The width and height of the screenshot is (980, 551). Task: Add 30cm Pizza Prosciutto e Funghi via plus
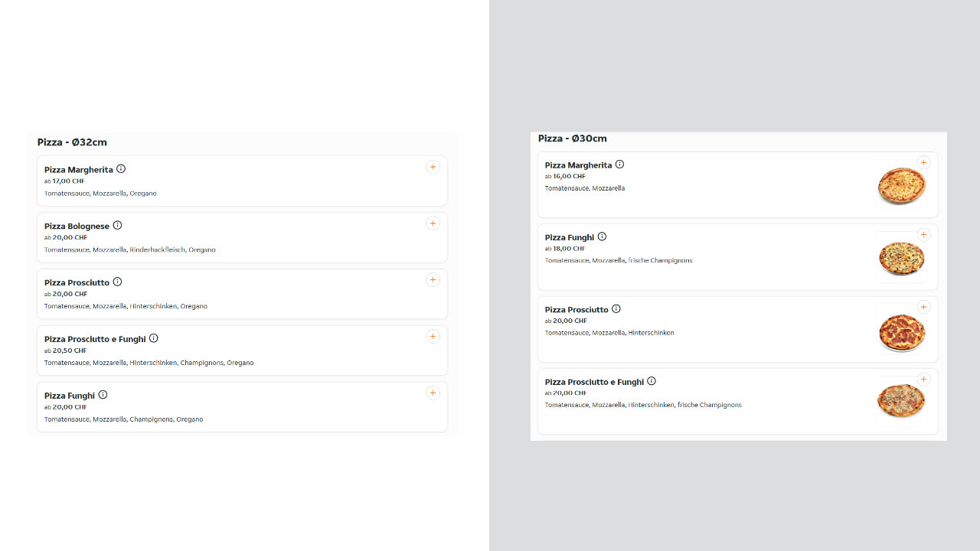pyautogui.click(x=923, y=379)
